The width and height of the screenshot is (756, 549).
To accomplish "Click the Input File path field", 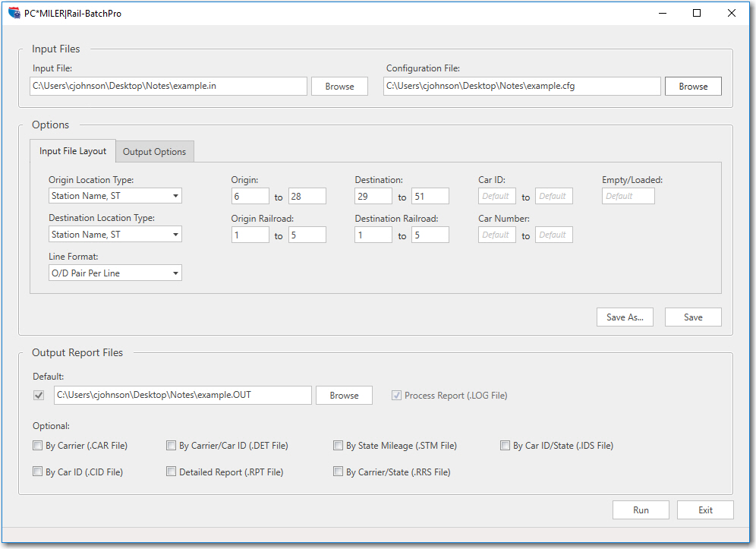I will click(169, 87).
